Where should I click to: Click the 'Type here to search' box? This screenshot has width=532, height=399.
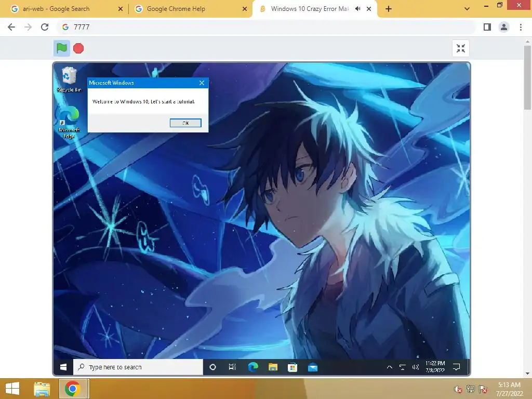point(138,367)
